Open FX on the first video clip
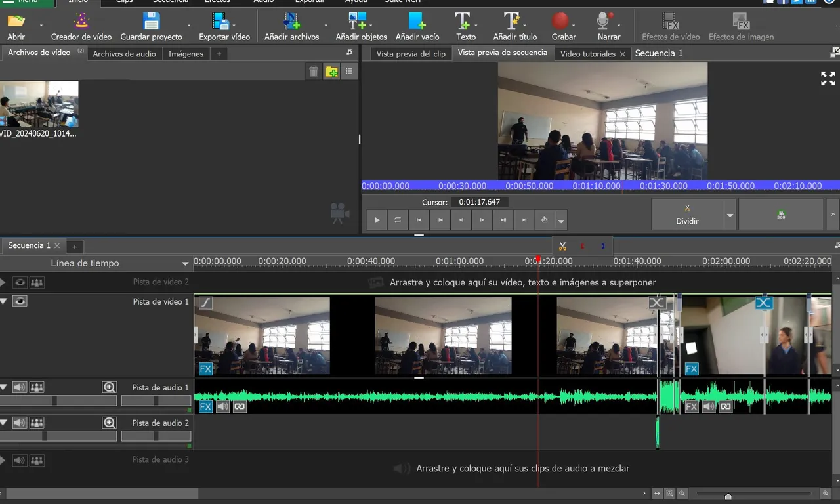The image size is (840, 504). point(205,369)
